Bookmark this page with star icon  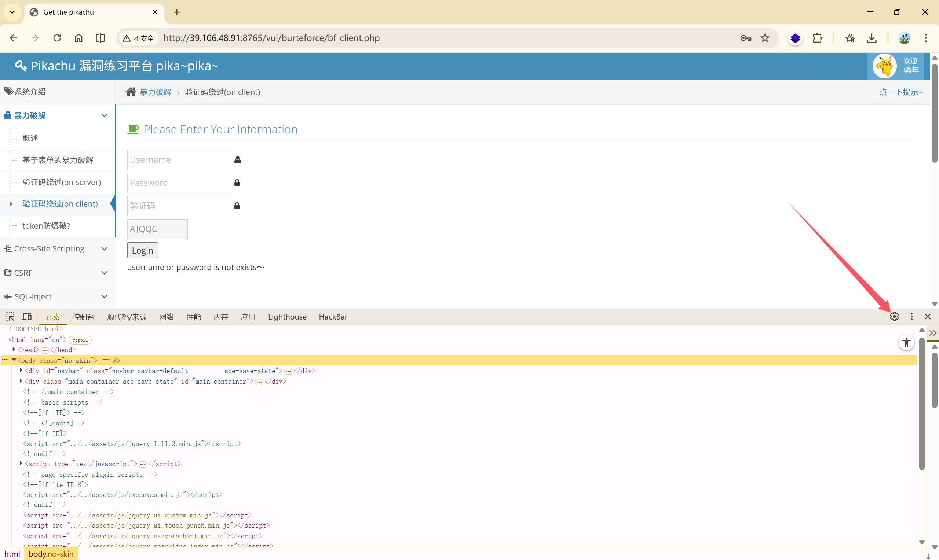point(765,38)
